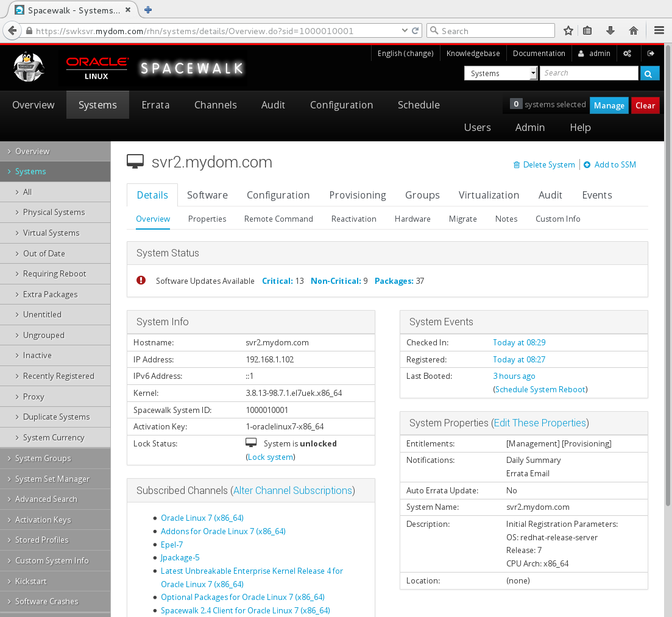This screenshot has height=617, width=672.
Task: Click the Spacewalk header search field
Action: click(589, 73)
